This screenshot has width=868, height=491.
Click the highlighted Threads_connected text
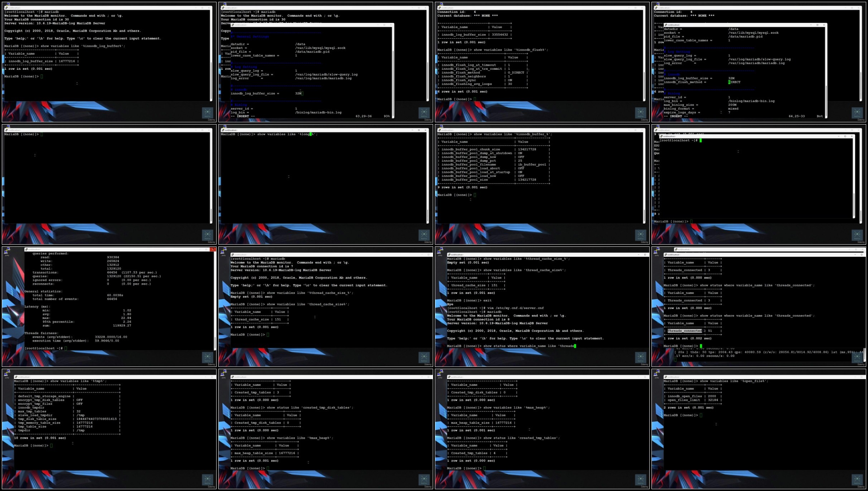point(685,331)
